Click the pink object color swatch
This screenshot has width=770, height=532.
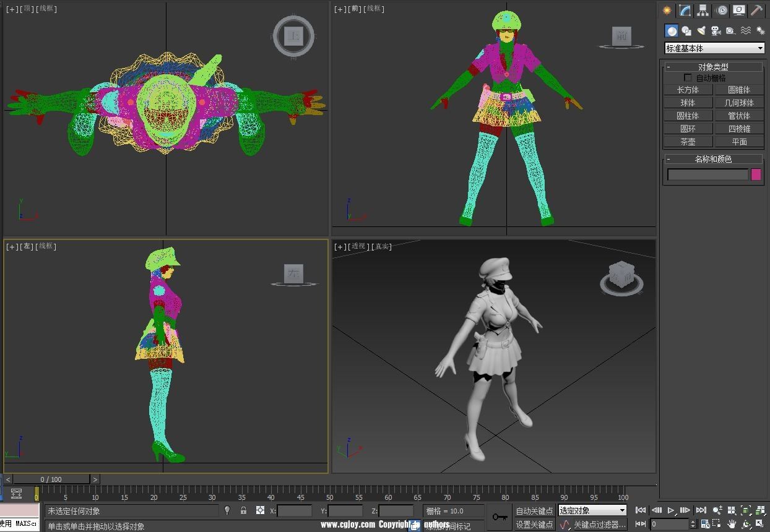click(756, 174)
